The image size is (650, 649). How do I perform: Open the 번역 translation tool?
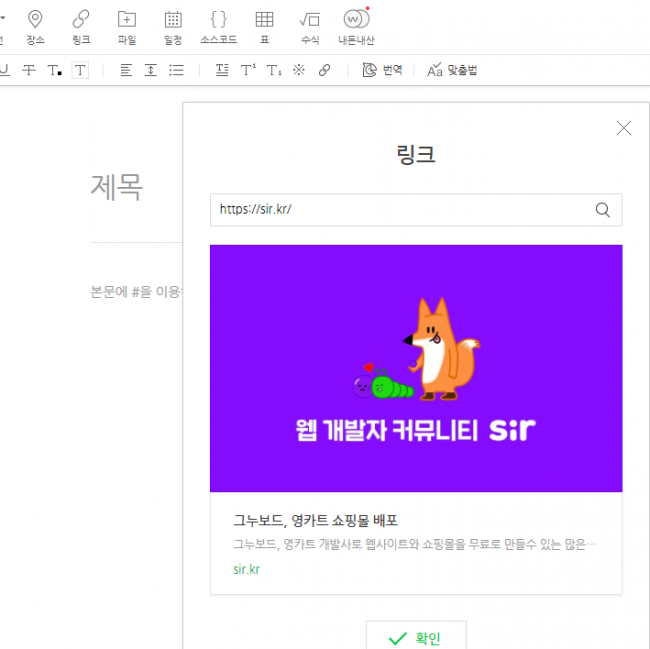[x=382, y=70]
